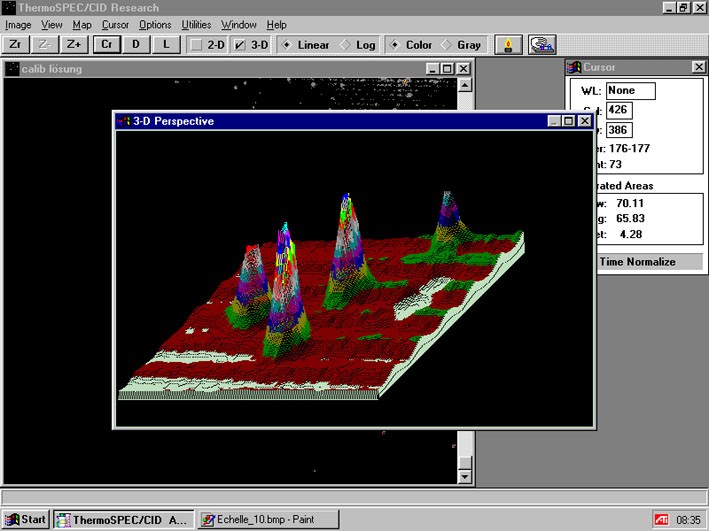Click the WL input field showing None
Screen dimensions: 709x531
click(x=630, y=90)
